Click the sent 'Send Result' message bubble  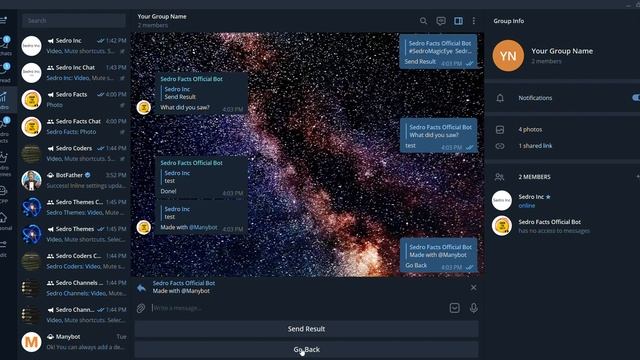click(x=438, y=51)
